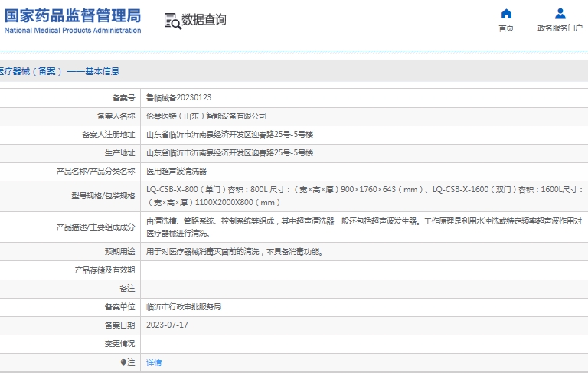Click the 产品描述/主要组成成分 label
This screenshot has height=376, width=588.
(x=96, y=227)
